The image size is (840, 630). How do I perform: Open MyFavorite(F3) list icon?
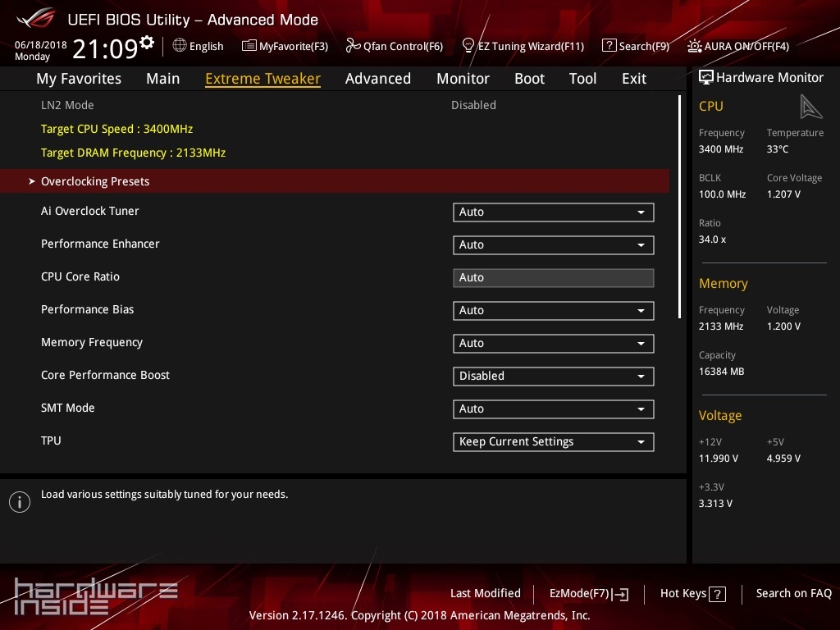coord(249,46)
